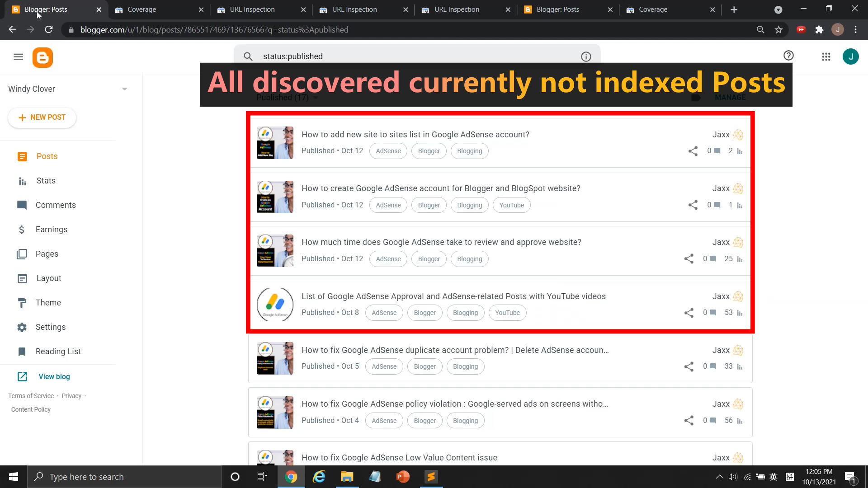
Task: Navigate to Theme settings
Action: point(47,303)
